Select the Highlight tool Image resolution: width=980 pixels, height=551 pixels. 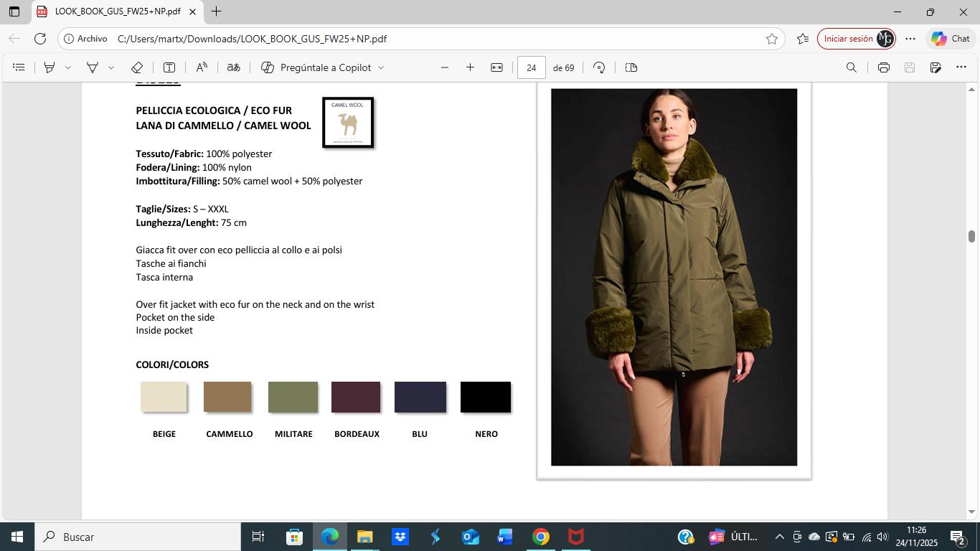point(50,67)
